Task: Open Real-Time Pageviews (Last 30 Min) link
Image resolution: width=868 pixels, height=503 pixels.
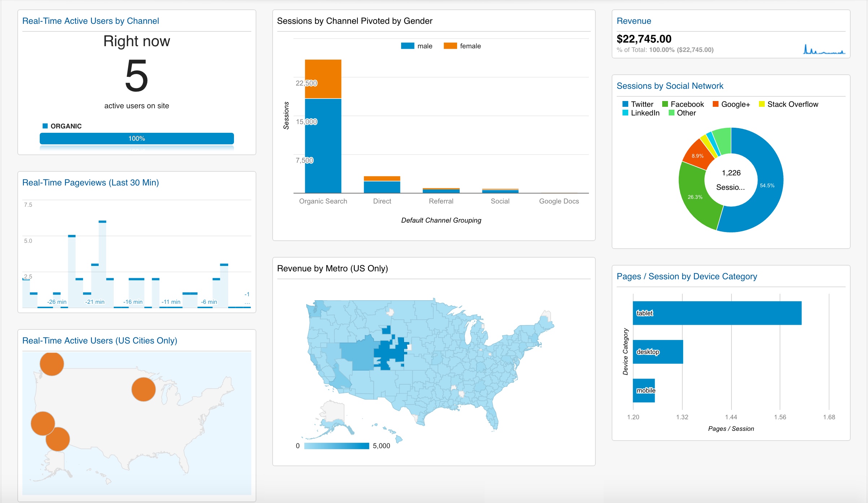Action: pos(91,183)
